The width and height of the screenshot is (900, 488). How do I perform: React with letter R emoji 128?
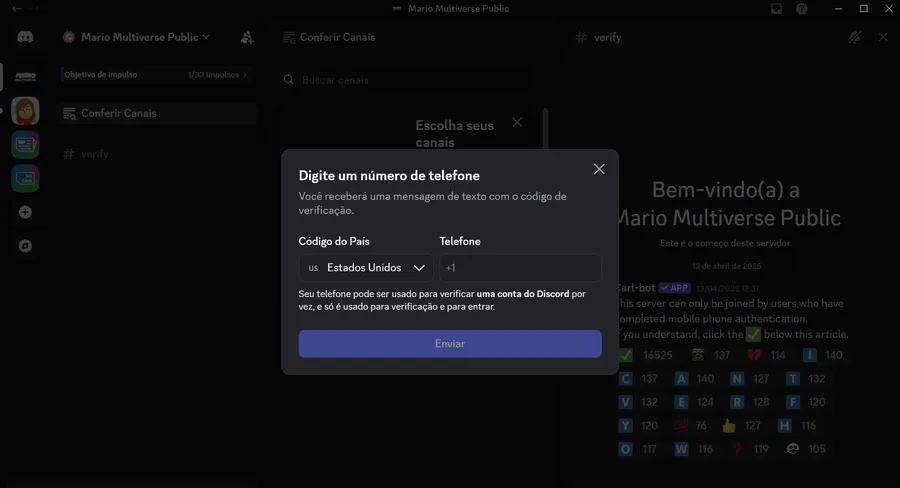(x=750, y=402)
